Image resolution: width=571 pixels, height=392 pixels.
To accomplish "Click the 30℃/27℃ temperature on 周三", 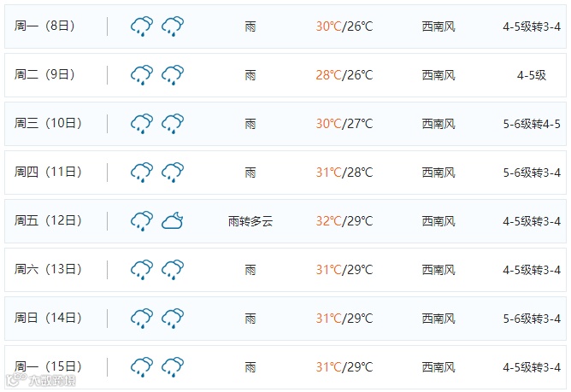I will (344, 124).
